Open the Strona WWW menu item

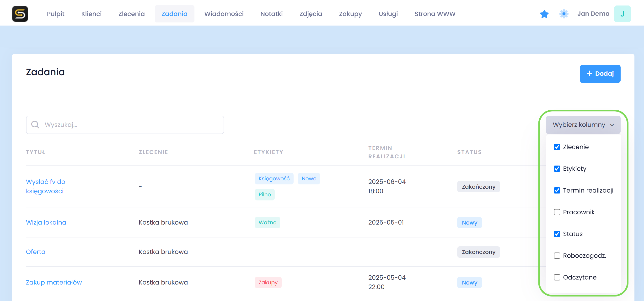435,14
